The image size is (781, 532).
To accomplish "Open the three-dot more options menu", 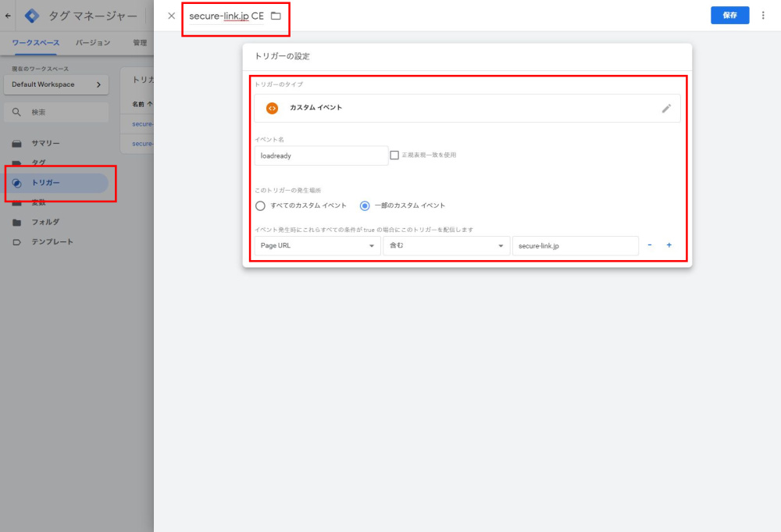I will click(x=763, y=16).
